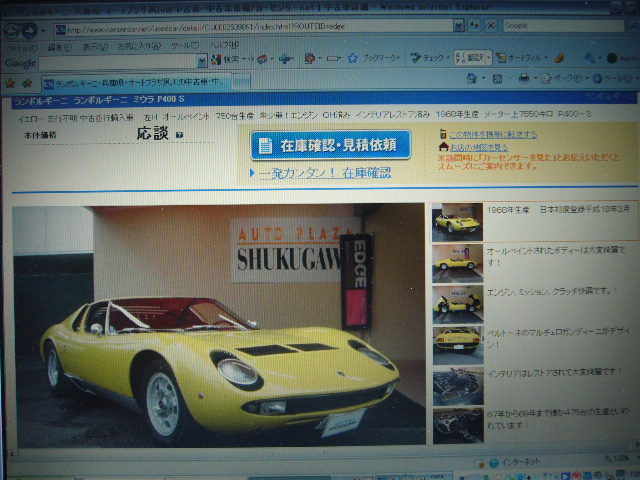Click the carsensor.net address bar
The height and width of the screenshot is (480, 640).
[253, 28]
